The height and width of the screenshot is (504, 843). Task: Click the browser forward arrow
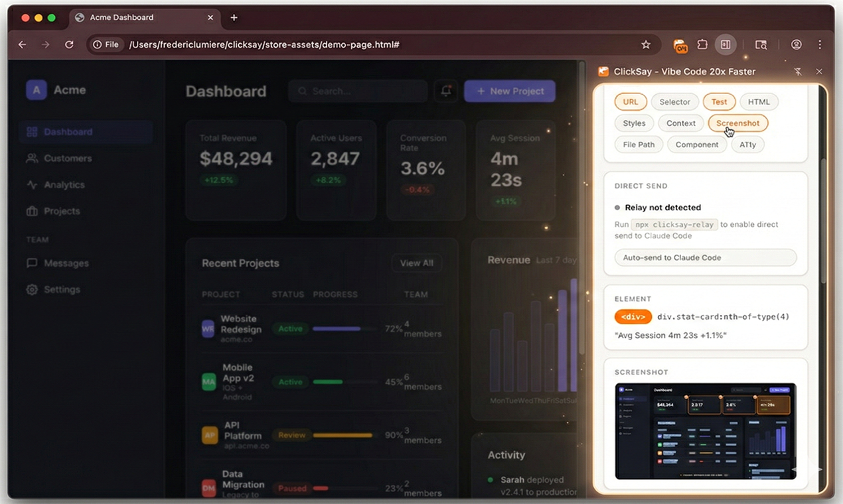(x=45, y=44)
